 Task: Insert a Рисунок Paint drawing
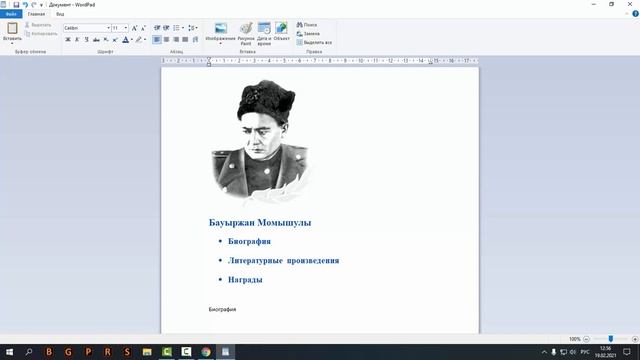246,33
